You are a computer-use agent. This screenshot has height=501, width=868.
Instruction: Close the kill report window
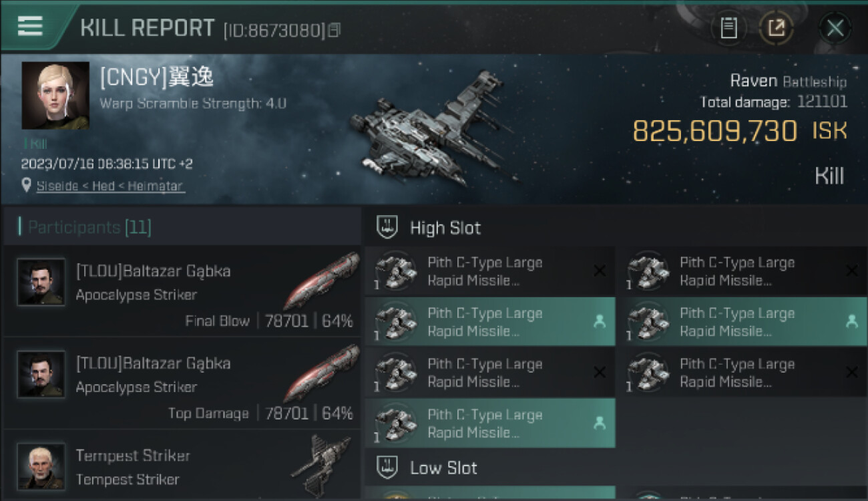pos(835,28)
